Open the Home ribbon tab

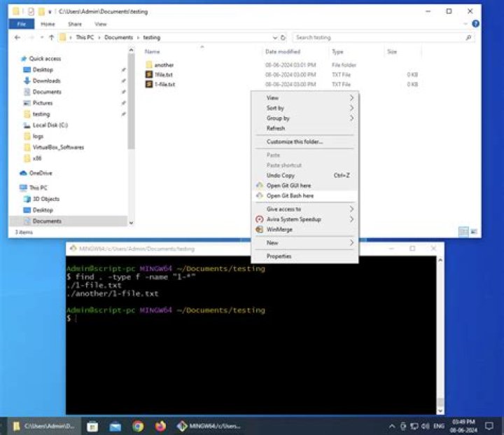pos(48,24)
